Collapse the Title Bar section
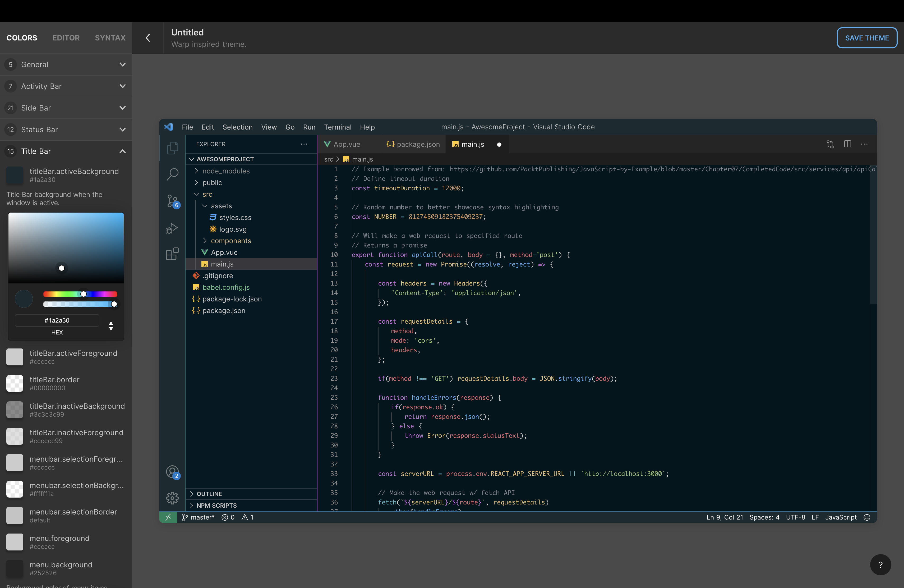Image resolution: width=904 pixels, height=588 pixels. tap(122, 151)
